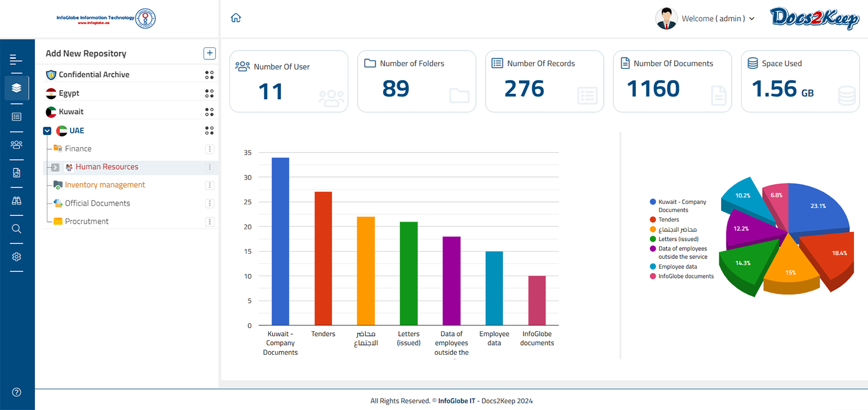Open four-dot menu for Kuwait repository
This screenshot has height=410, width=868.
coord(209,112)
